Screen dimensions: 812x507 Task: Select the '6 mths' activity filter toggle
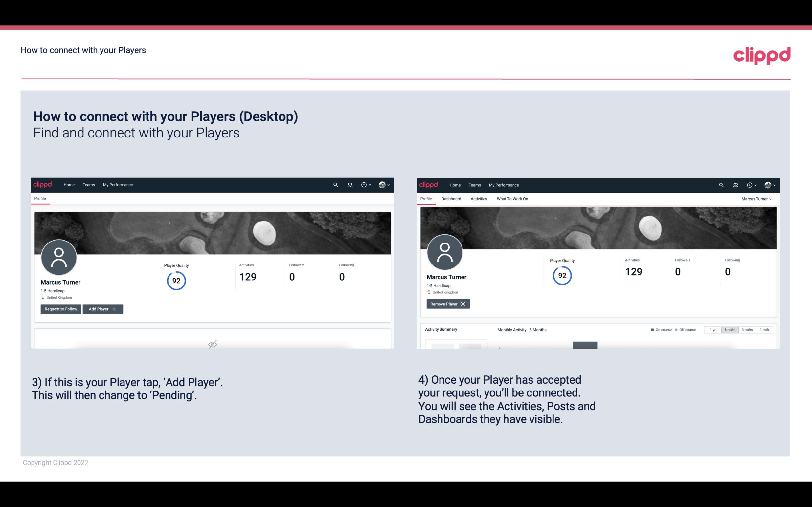pos(730,329)
